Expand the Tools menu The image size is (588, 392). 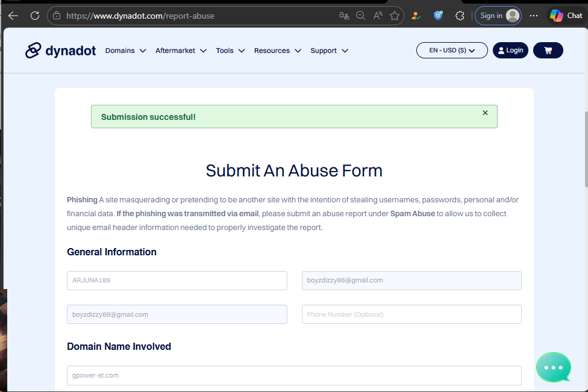(230, 51)
